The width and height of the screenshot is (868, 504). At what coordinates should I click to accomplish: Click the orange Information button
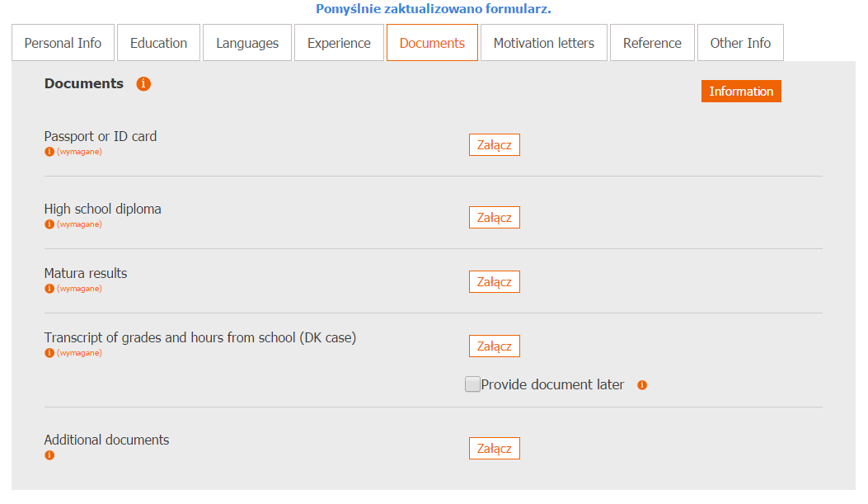click(x=741, y=92)
